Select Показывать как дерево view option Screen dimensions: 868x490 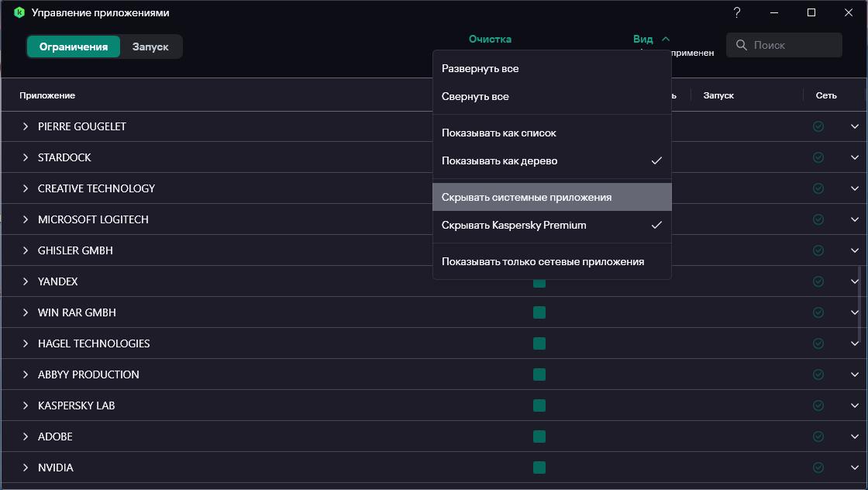pyautogui.click(x=500, y=160)
